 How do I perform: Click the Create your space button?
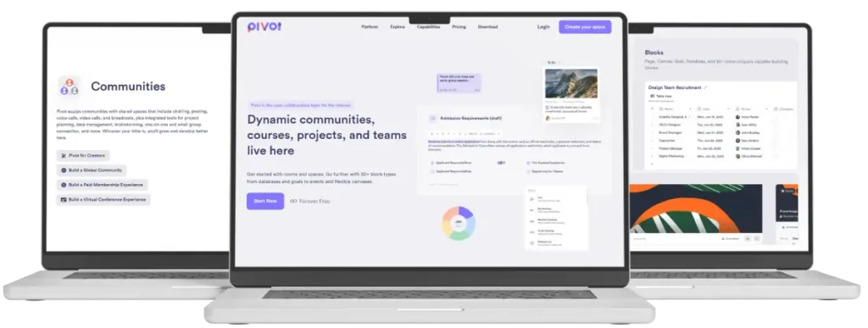(x=585, y=26)
